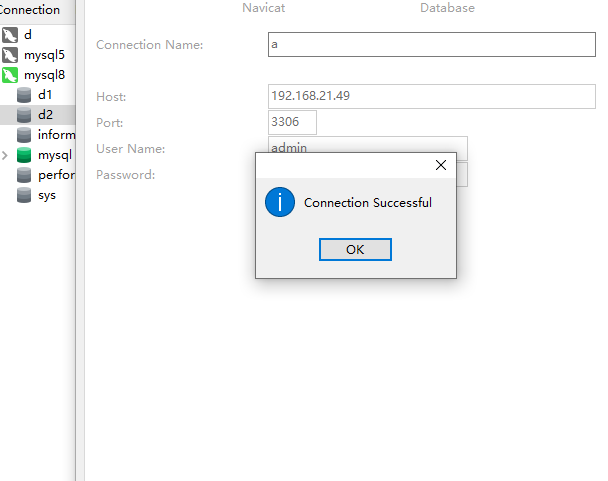608x481 pixels.
Task: Click the Host field with 192.168.21.49
Action: (432, 96)
